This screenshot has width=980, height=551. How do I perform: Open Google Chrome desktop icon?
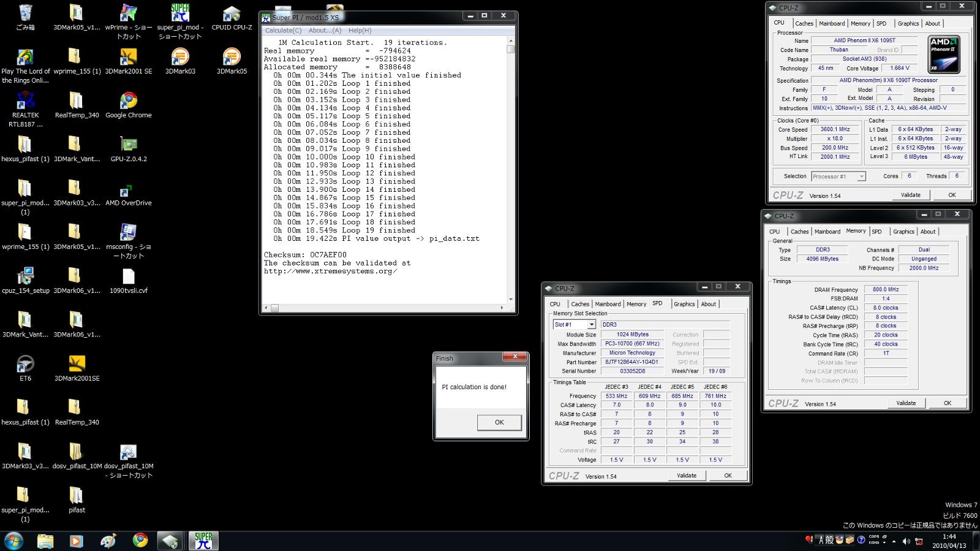click(x=129, y=105)
